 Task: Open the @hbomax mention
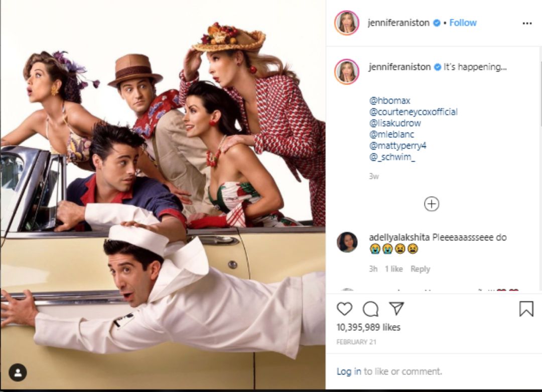point(390,100)
